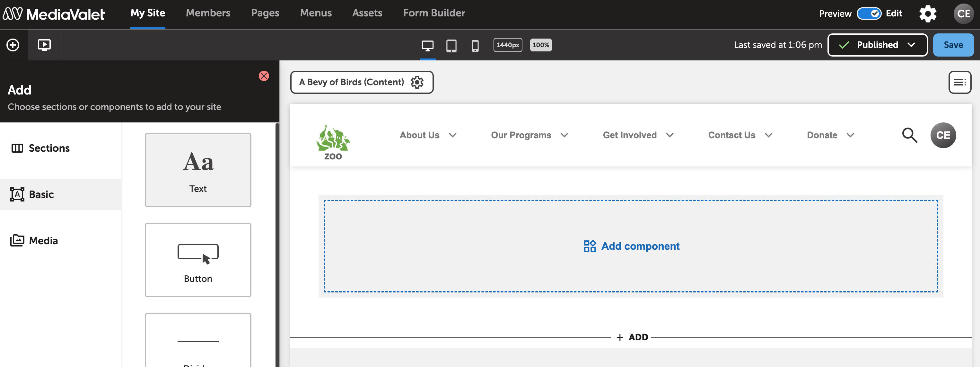Click the preview play screen icon

[x=44, y=45]
